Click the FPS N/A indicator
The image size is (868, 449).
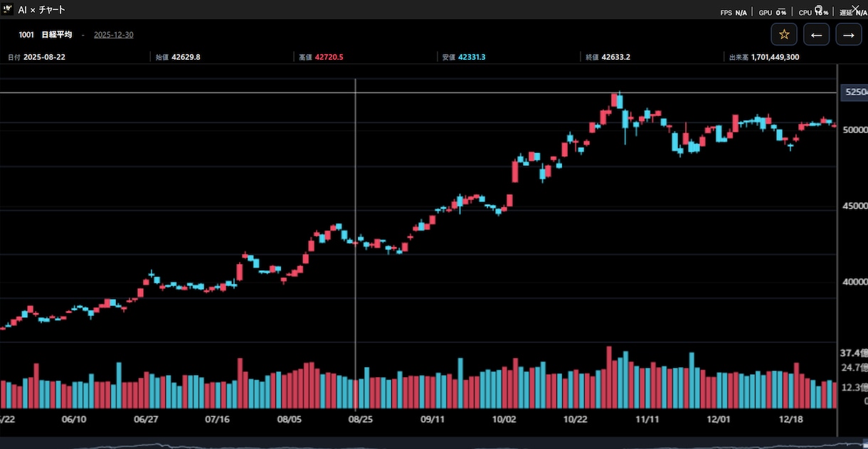[x=734, y=13]
